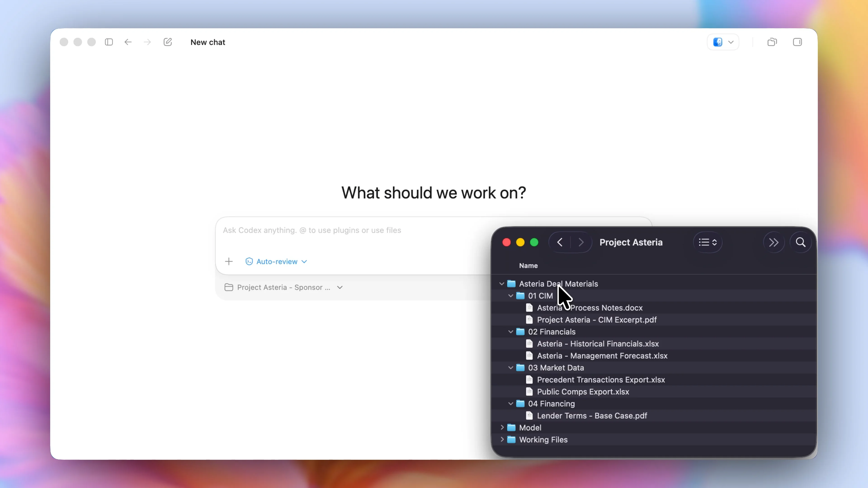Toggle the sidebar panel icon

pos(108,42)
